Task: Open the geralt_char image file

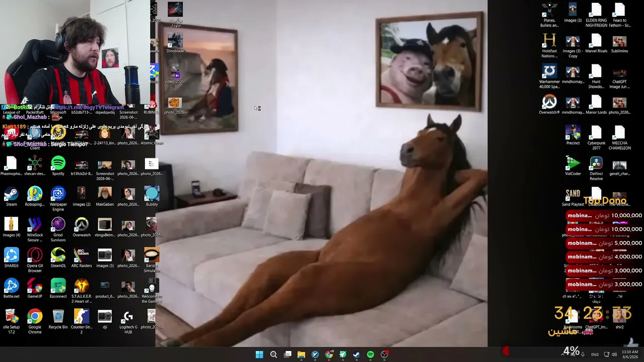Action: pos(619,166)
